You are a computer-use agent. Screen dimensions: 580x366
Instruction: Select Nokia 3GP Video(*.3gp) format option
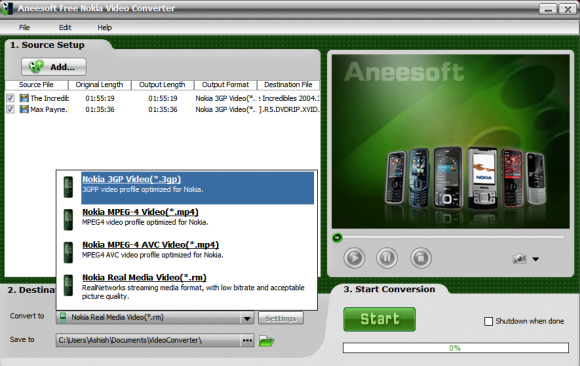197,188
